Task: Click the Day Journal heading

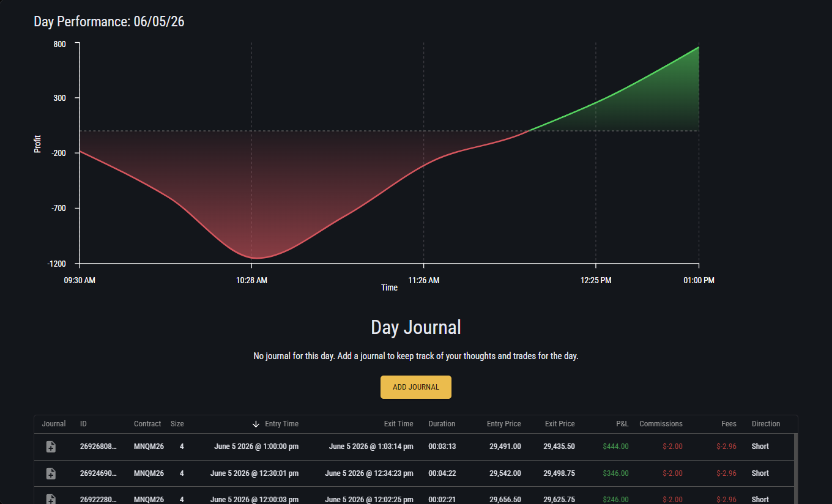Action: (416, 327)
